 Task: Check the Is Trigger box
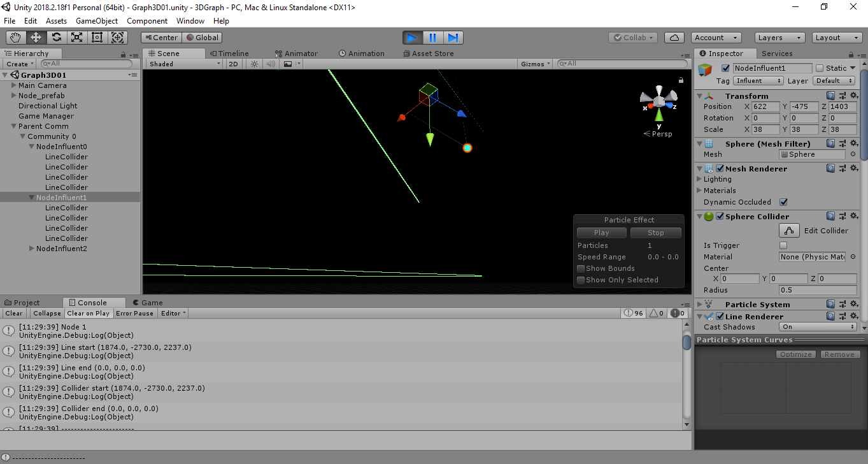(x=783, y=245)
